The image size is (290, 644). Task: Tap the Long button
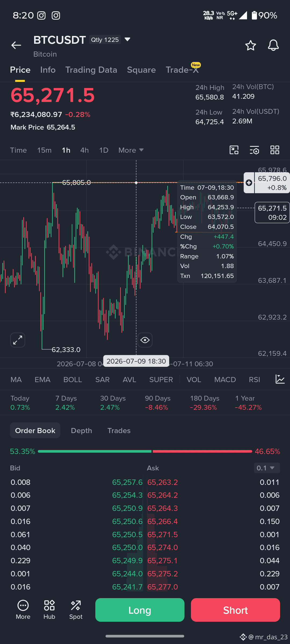(140, 610)
